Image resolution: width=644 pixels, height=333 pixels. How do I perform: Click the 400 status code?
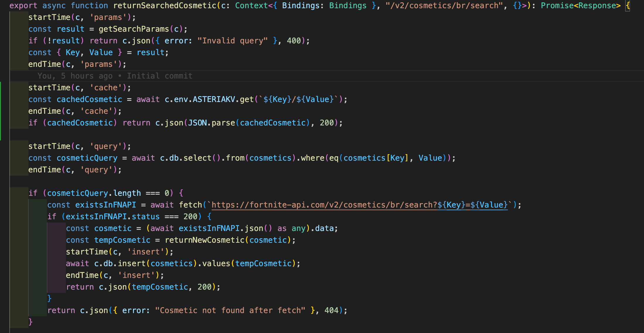coord(294,41)
